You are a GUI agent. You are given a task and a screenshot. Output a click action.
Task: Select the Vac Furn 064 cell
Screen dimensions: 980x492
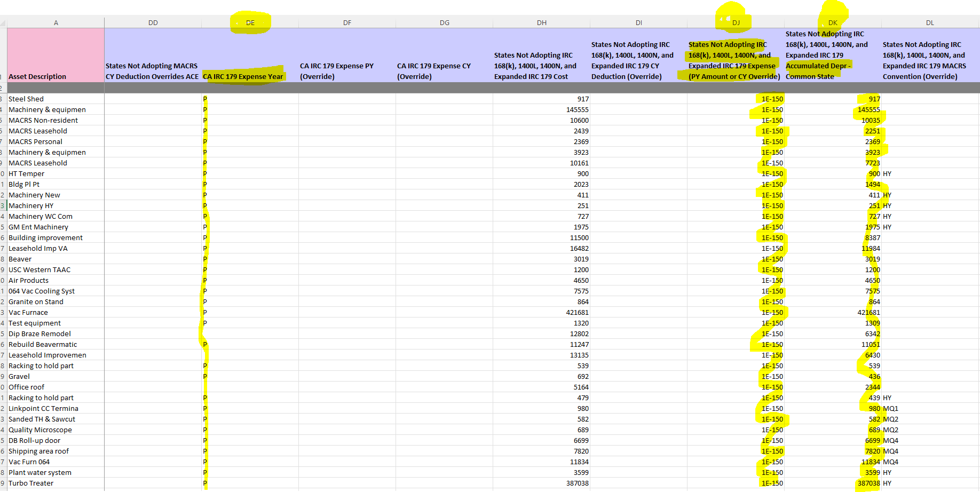click(56, 462)
